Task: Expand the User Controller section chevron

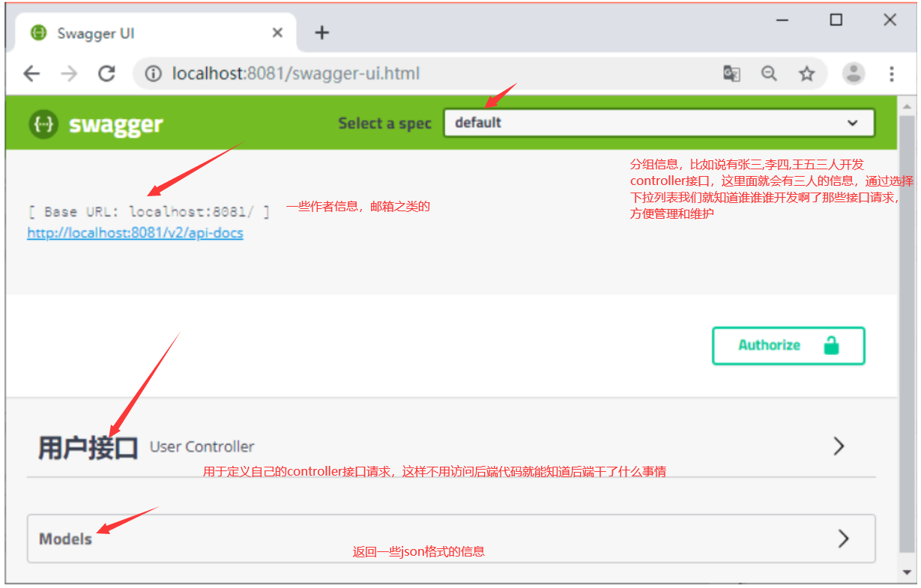Action: tap(839, 446)
